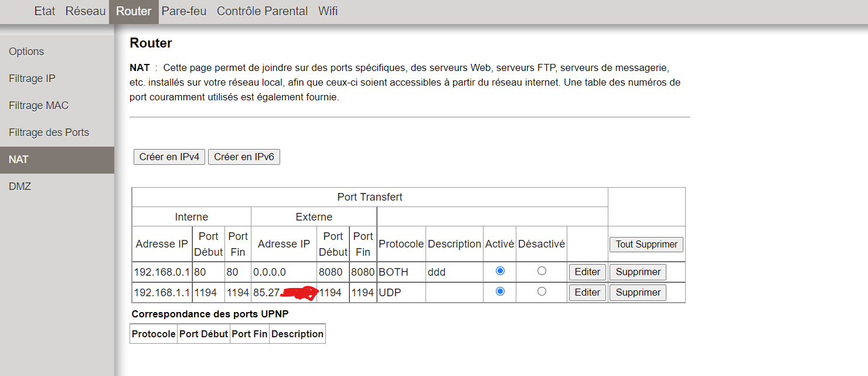Select Désactivé radio for UDP 1194 rule
The image size is (868, 376).
click(x=542, y=292)
